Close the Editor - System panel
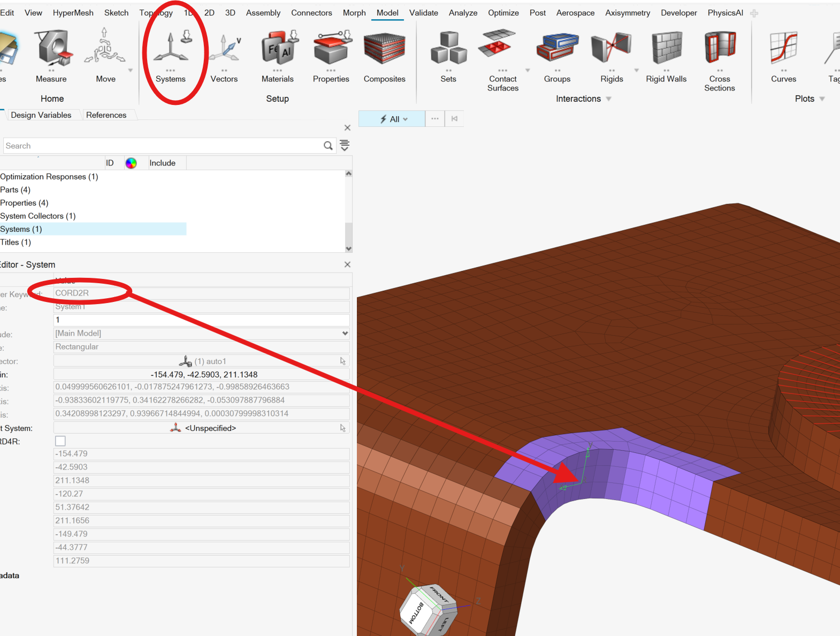Screen dimensions: 840x636 click(347, 264)
